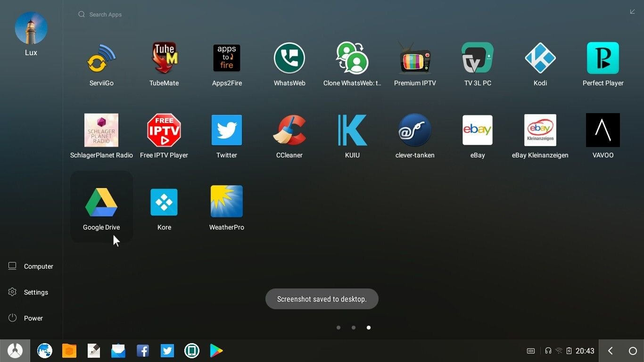Launch TubeMate

click(x=164, y=58)
